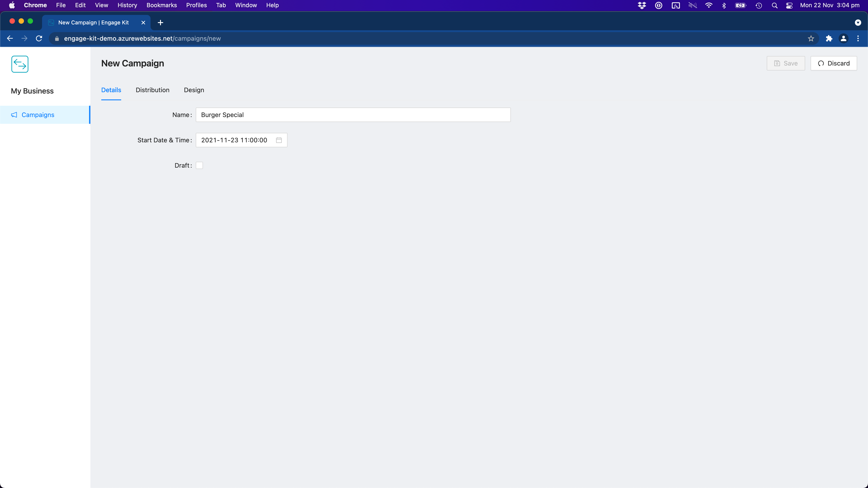Click the Engage Kit logo icon
The height and width of the screenshot is (488, 868).
[x=20, y=64]
